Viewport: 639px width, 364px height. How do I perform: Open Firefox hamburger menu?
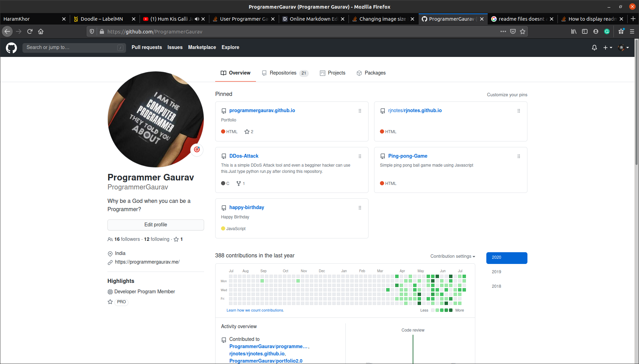pos(632,31)
